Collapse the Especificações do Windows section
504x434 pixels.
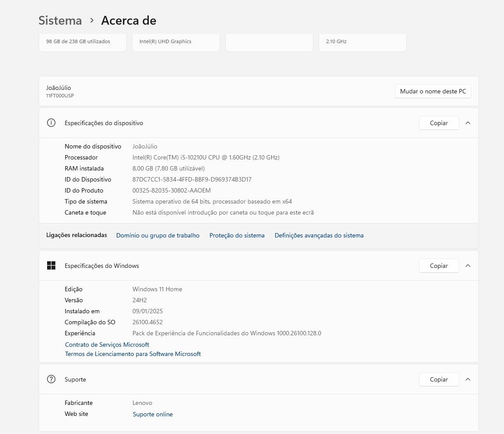point(468,266)
